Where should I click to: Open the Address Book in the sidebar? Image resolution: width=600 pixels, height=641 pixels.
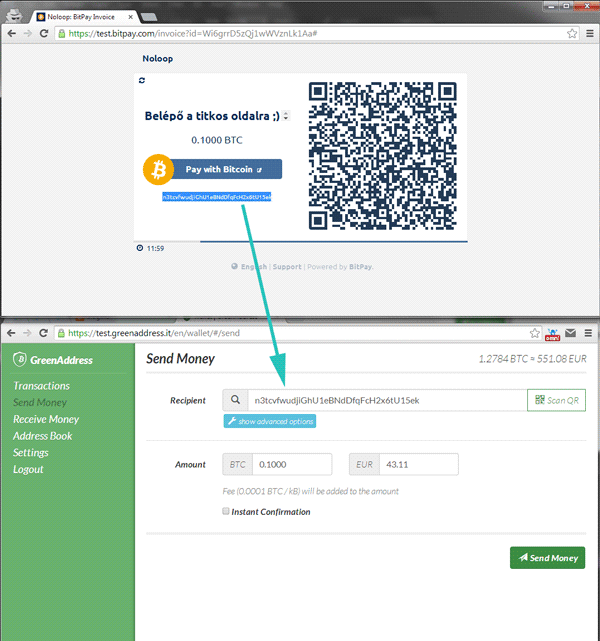pos(43,436)
